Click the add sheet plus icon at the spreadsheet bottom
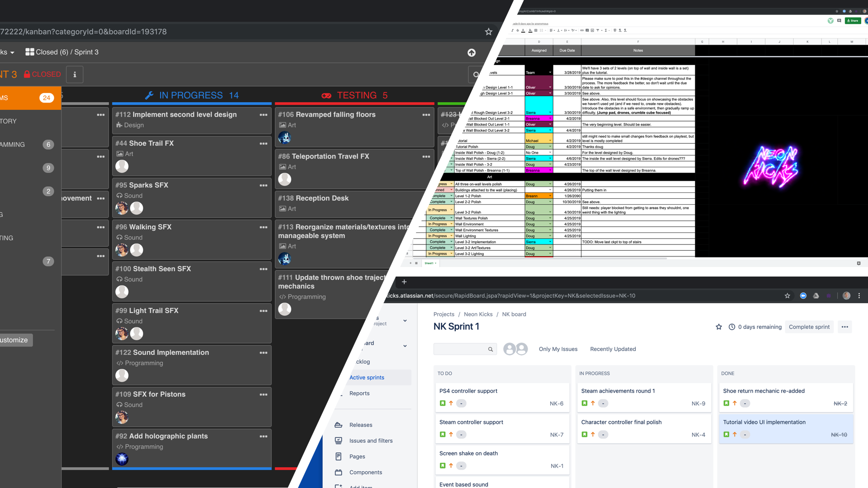This screenshot has height=488, width=868. (410, 263)
